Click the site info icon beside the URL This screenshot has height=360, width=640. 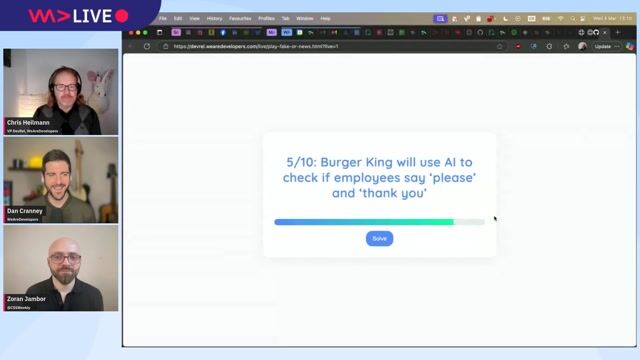click(165, 47)
